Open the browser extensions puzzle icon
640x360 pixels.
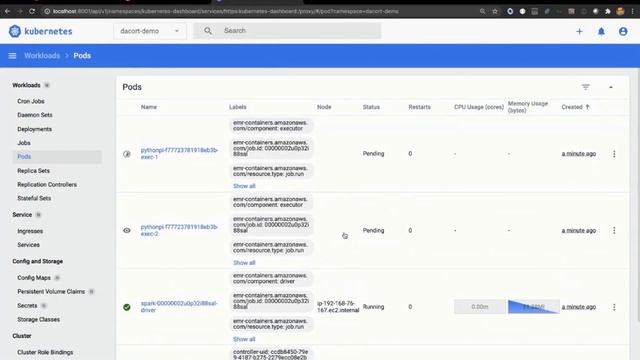(x=608, y=11)
